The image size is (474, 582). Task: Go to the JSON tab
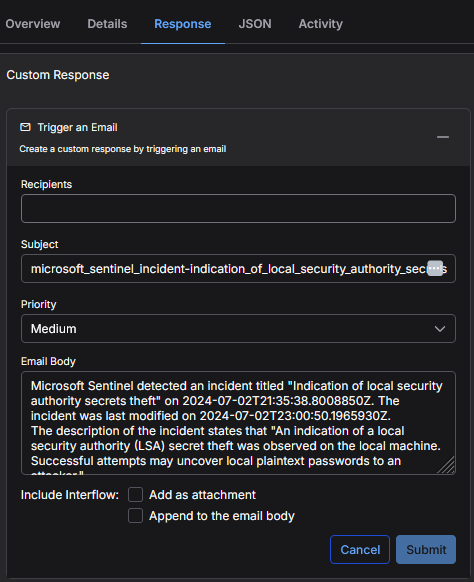[x=255, y=24]
